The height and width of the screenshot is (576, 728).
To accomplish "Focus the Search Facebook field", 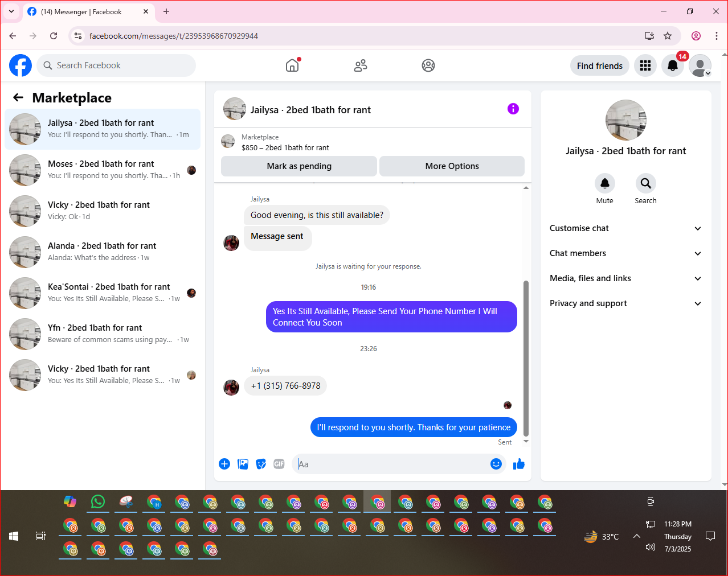I will coord(116,65).
